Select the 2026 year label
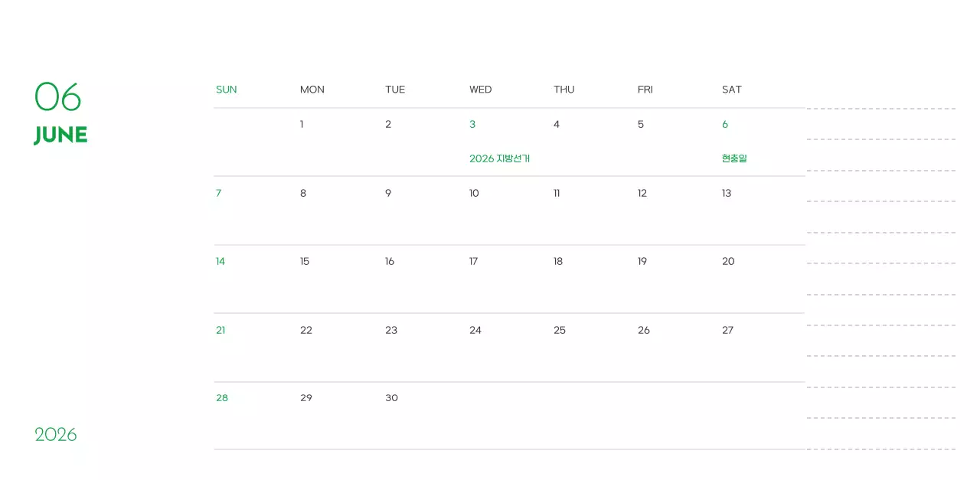This screenshot has width=980, height=480. pyautogui.click(x=56, y=435)
